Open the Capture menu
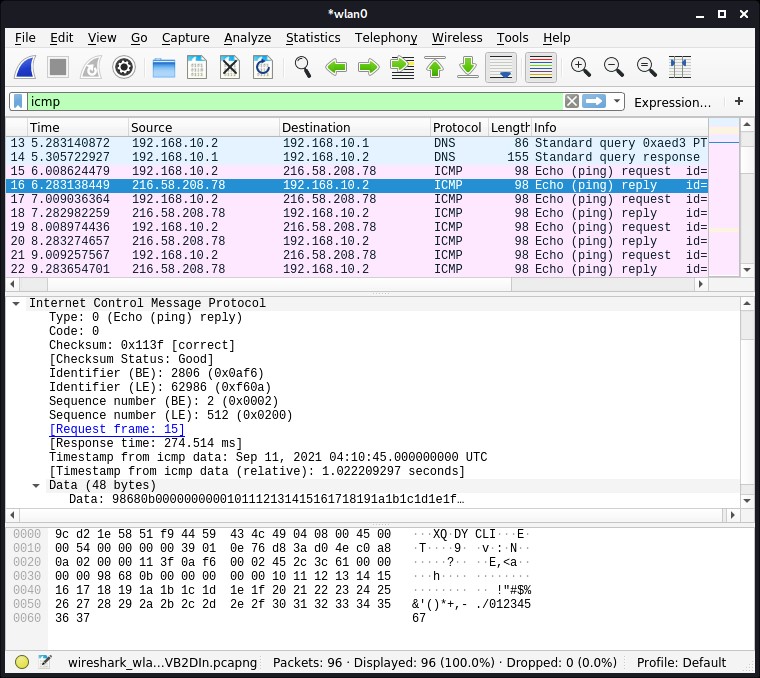This screenshot has width=760, height=678. [x=186, y=38]
